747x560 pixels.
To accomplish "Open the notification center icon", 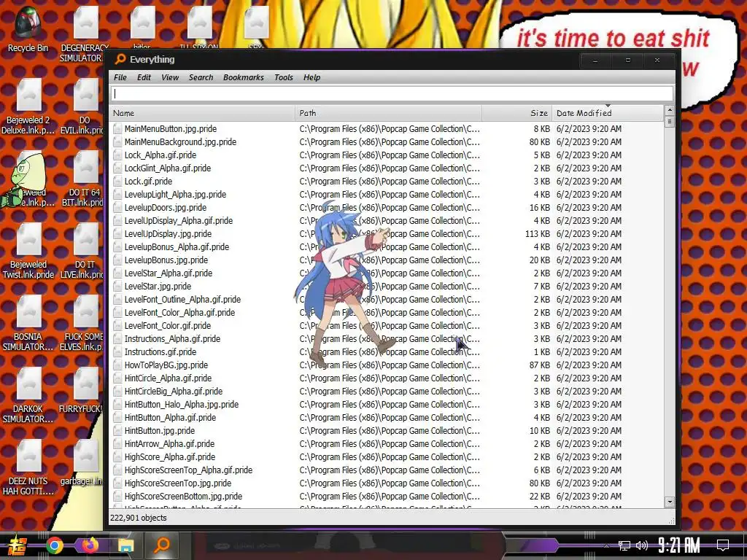I will click(x=723, y=545).
